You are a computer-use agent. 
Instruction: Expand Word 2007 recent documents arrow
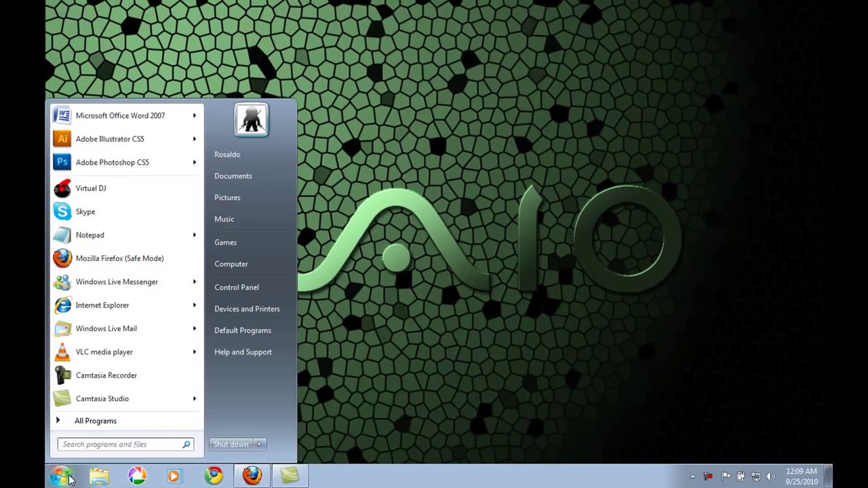coord(194,116)
